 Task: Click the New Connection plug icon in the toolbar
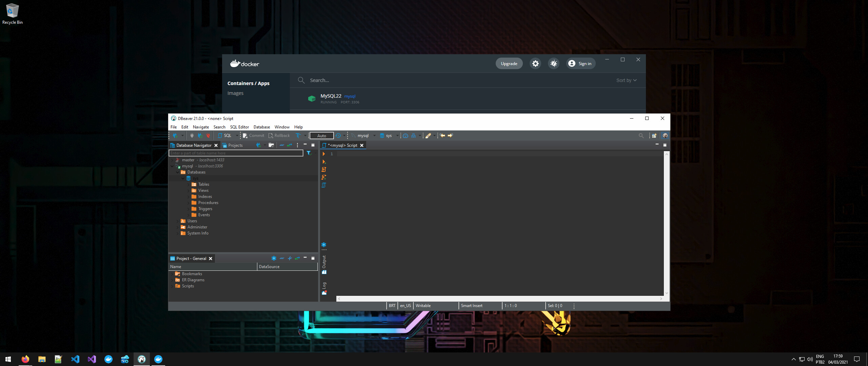coord(175,136)
